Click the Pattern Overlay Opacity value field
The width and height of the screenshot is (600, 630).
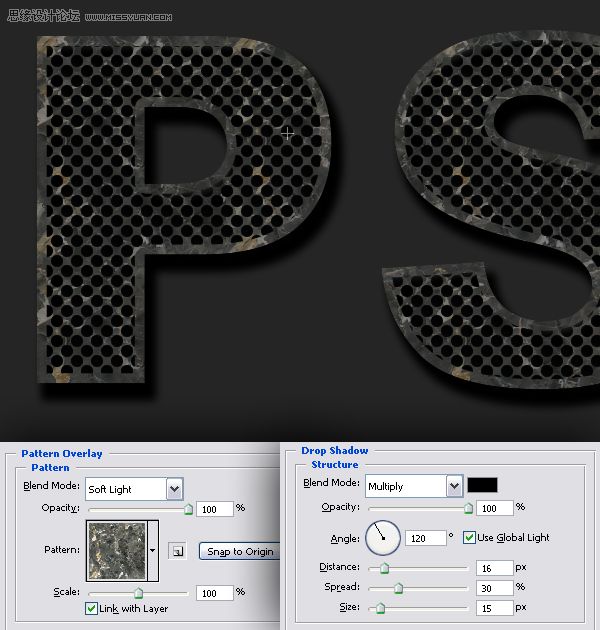click(215, 509)
